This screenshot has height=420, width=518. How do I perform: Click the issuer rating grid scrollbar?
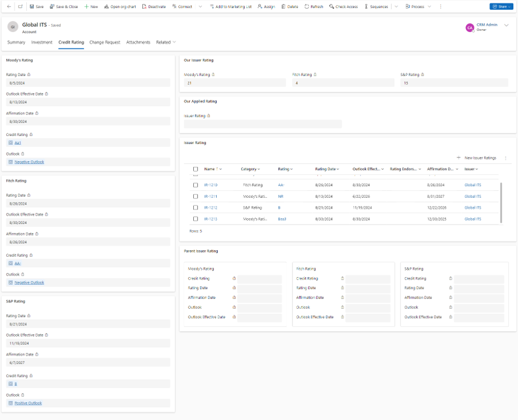[500, 201]
